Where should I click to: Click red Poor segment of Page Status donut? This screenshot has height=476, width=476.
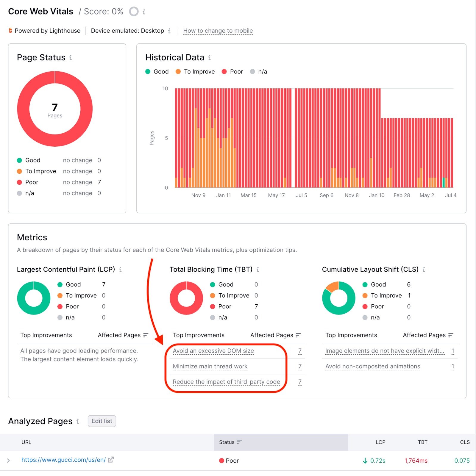click(x=23, y=109)
